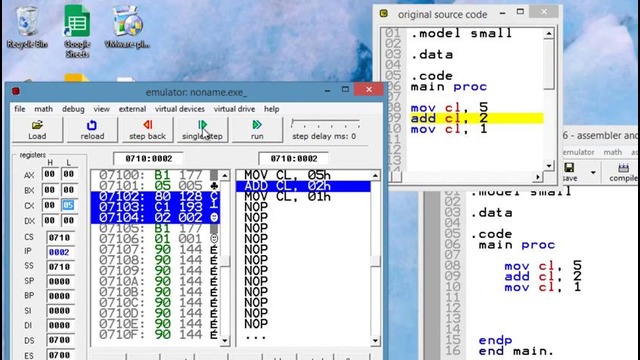Open the virtual devices menu
This screenshot has width=640, height=360.
pyautogui.click(x=180, y=109)
